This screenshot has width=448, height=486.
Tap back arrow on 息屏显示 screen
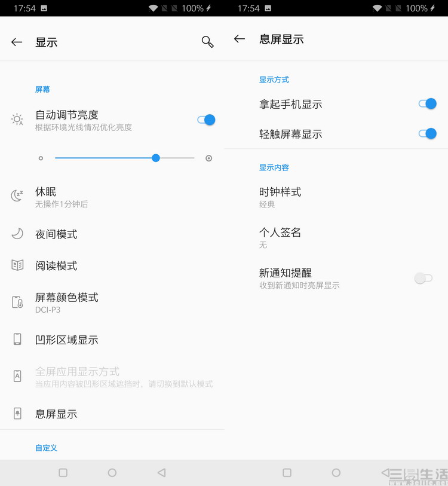240,39
